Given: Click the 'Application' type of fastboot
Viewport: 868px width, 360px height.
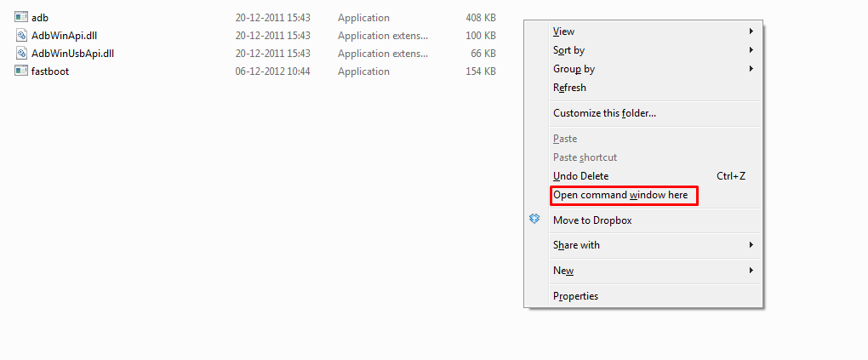Looking at the screenshot, I should [363, 71].
